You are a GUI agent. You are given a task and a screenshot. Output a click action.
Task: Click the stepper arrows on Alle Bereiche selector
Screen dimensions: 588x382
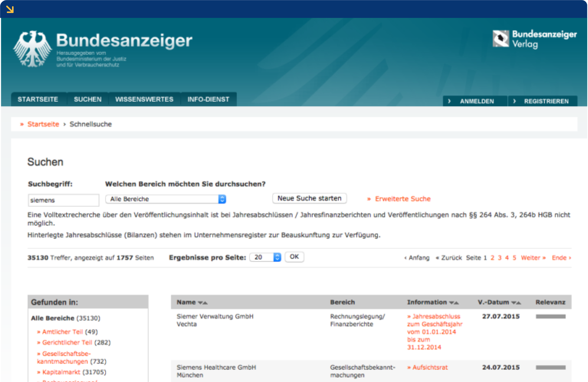[223, 199]
